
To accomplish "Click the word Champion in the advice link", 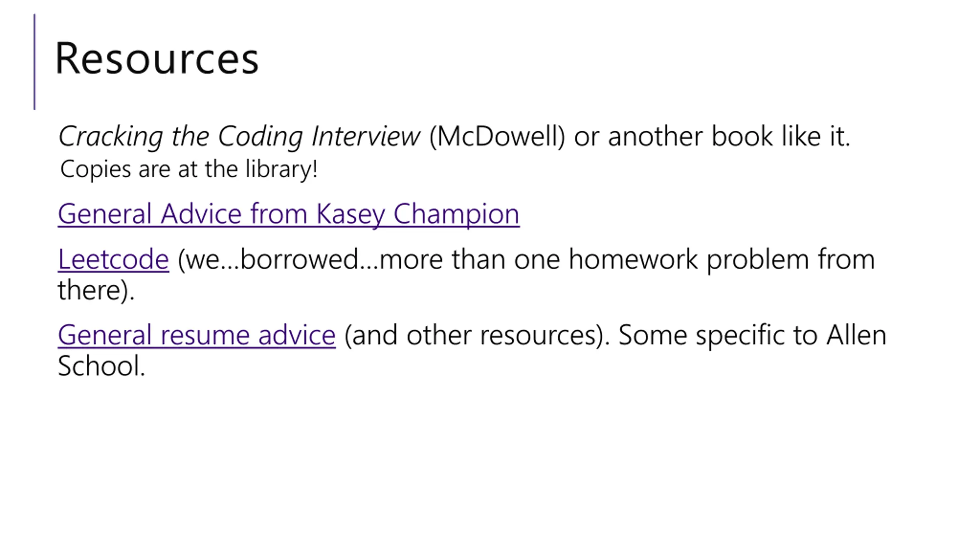I will [x=456, y=214].
